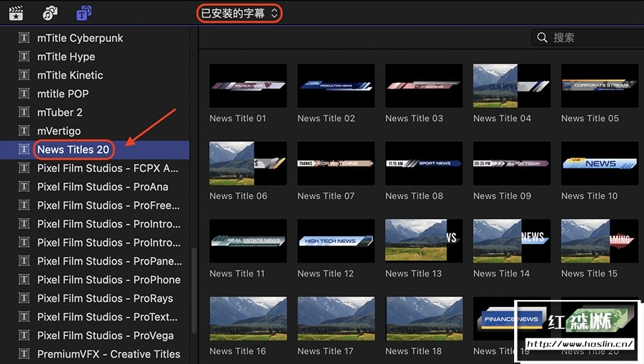Screen dimensions: 644x364
Task: Click the title icon beside mtitle POP
Action: 24,94
